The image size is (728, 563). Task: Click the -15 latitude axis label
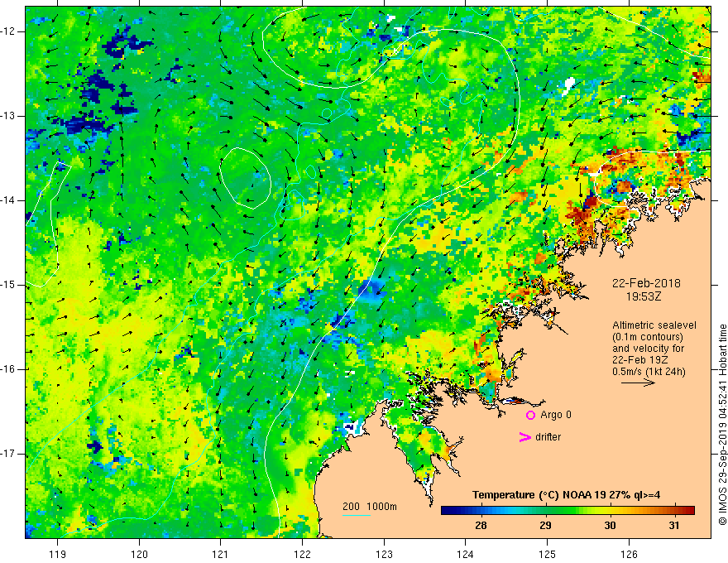pos(8,285)
